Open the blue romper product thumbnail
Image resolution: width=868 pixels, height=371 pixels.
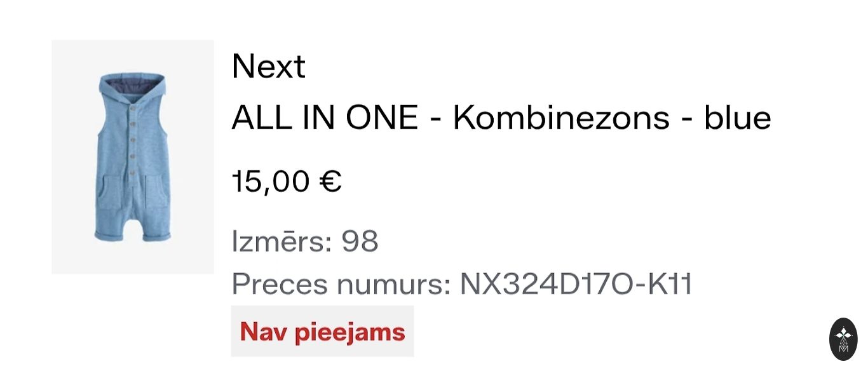(132, 157)
